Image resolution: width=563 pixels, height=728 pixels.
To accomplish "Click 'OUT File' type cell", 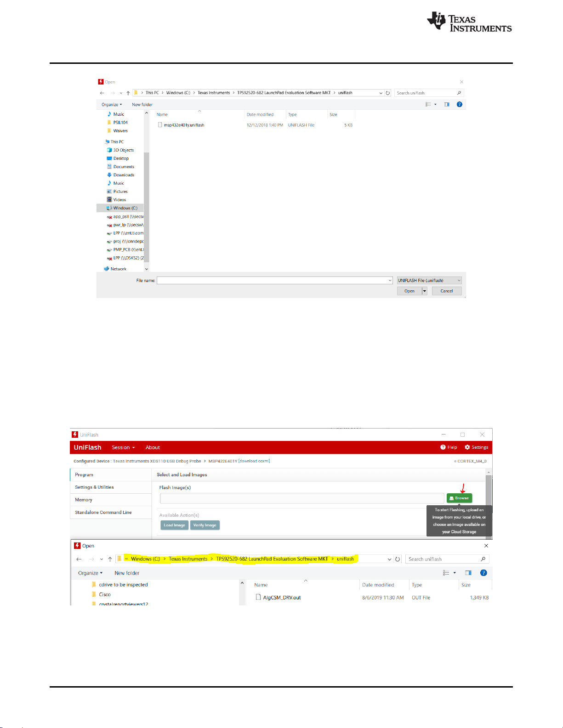I will click(421, 598).
